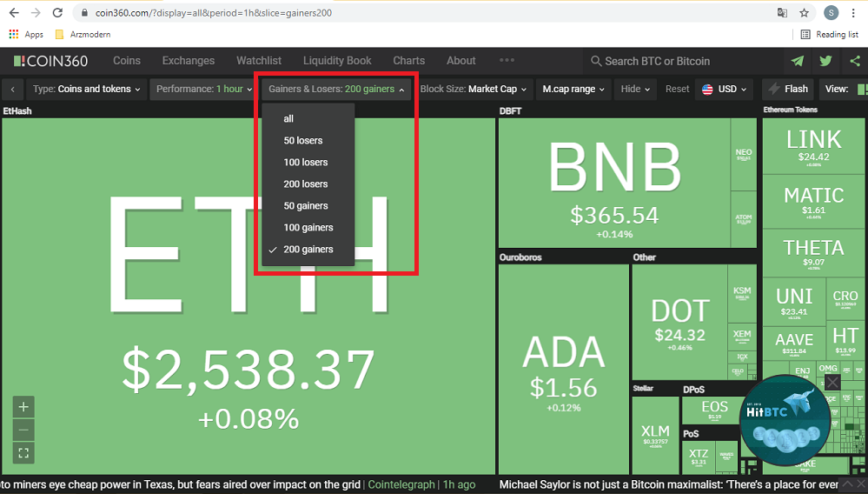Open the translate page icon

coord(782,13)
